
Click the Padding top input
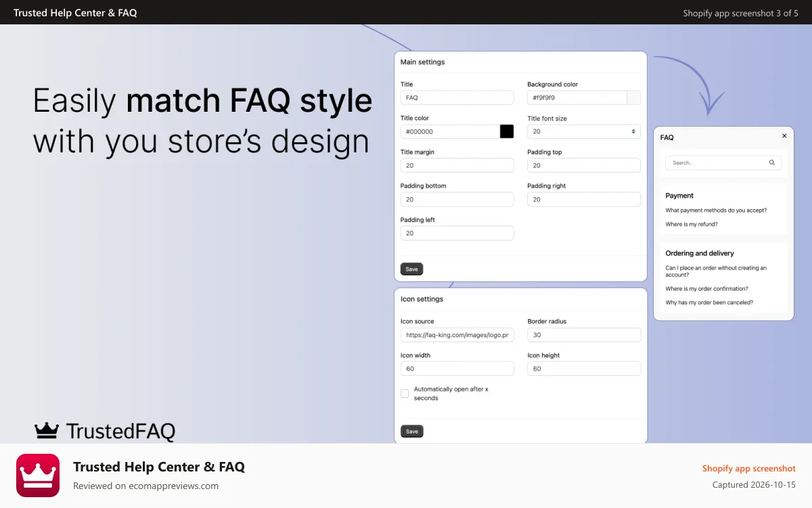[x=584, y=165]
